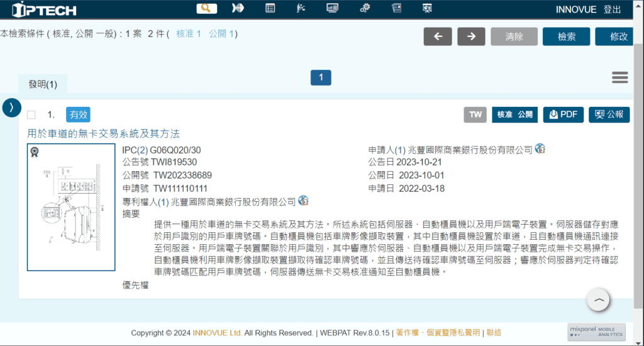644x346 pixels.
Task: Click the monitor chart dashboard icon
Action: coord(333,8)
